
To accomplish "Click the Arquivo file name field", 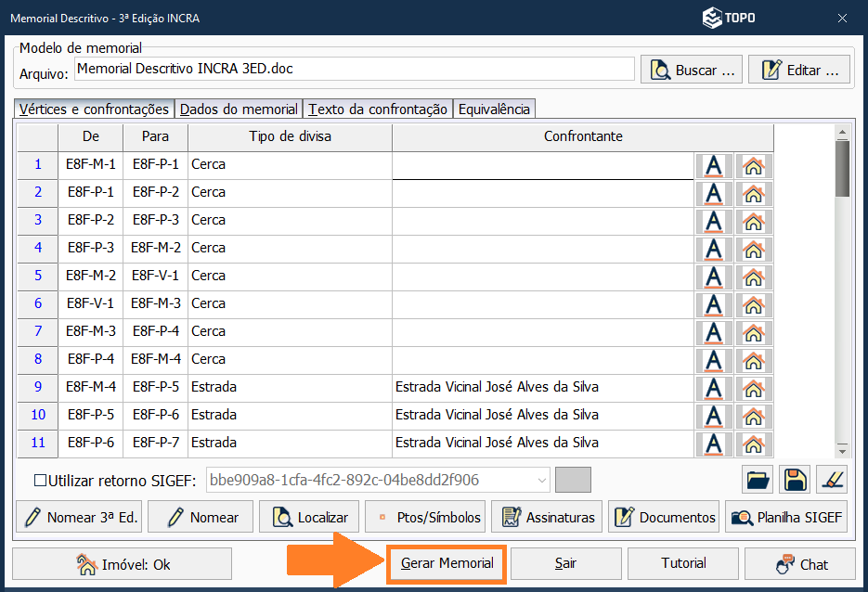I will [355, 69].
